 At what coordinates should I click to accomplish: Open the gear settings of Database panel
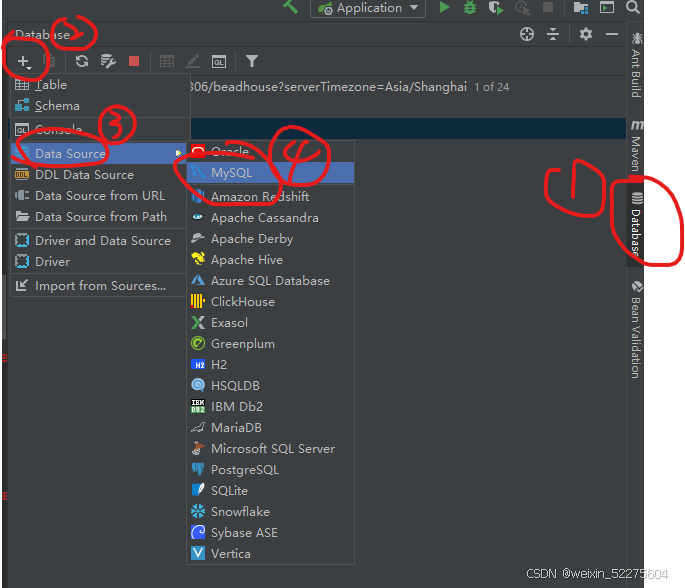click(x=586, y=34)
